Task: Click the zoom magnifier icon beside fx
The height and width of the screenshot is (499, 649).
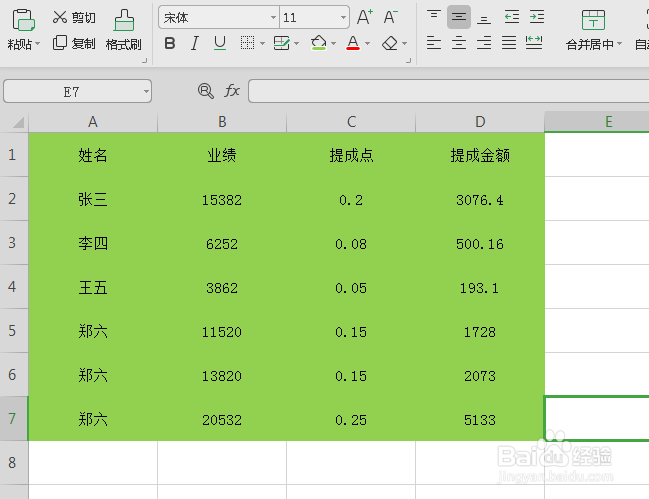Action: [206, 91]
